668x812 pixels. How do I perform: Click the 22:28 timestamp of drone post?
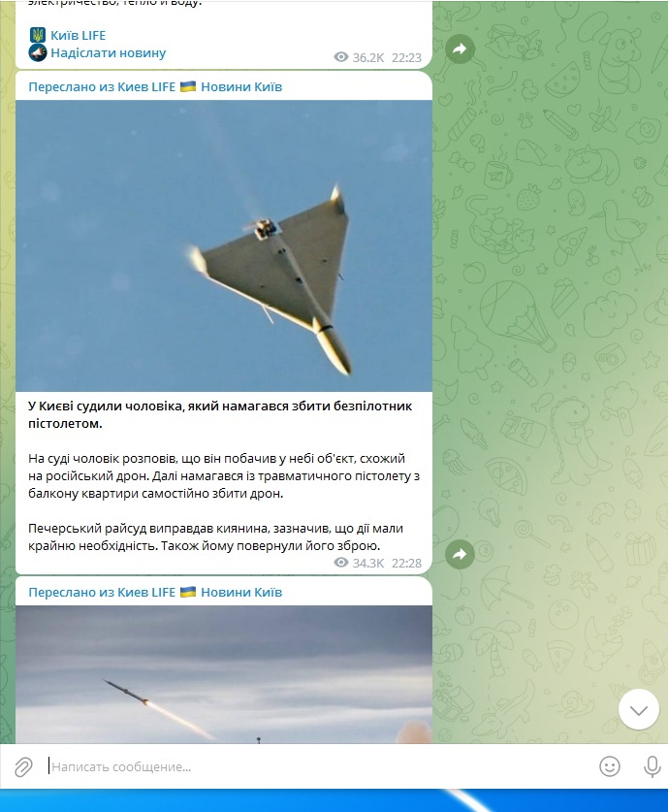coord(406,563)
